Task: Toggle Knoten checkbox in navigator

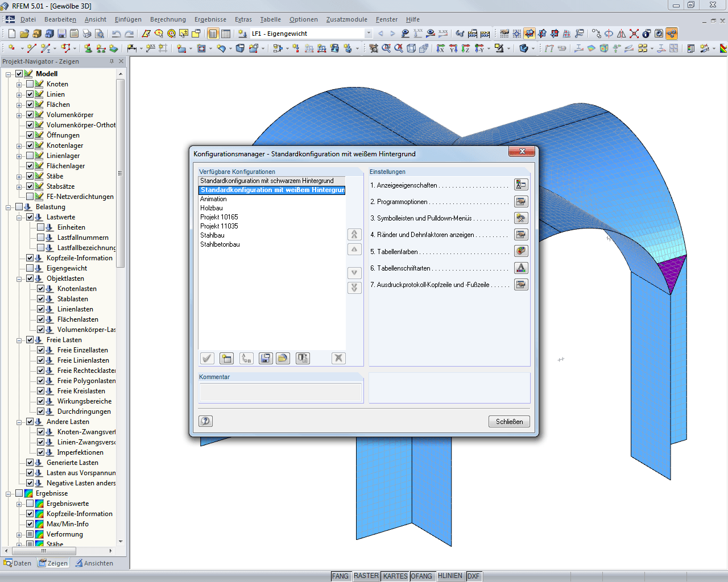Action: point(30,84)
